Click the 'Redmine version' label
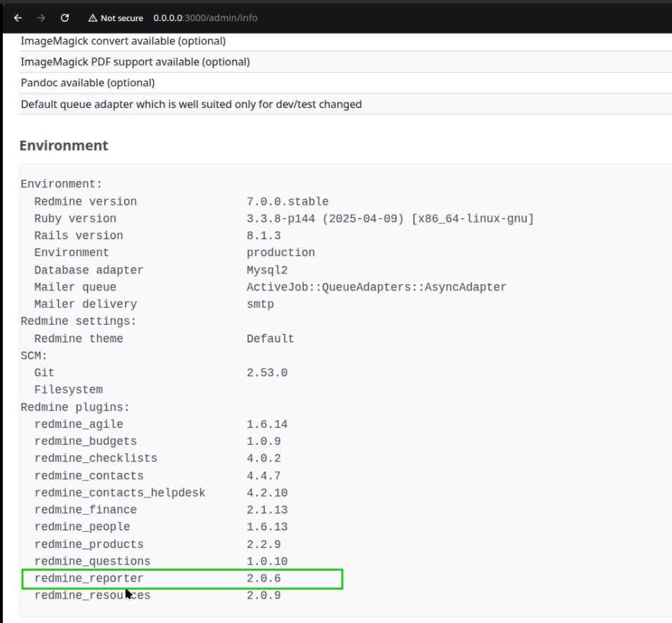The width and height of the screenshot is (672, 623). tap(86, 201)
